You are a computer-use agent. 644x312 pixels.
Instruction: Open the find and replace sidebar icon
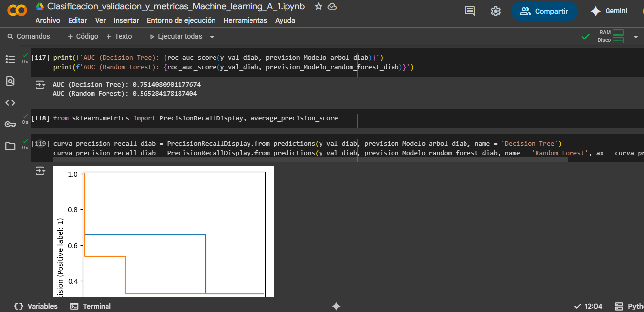[x=10, y=81]
